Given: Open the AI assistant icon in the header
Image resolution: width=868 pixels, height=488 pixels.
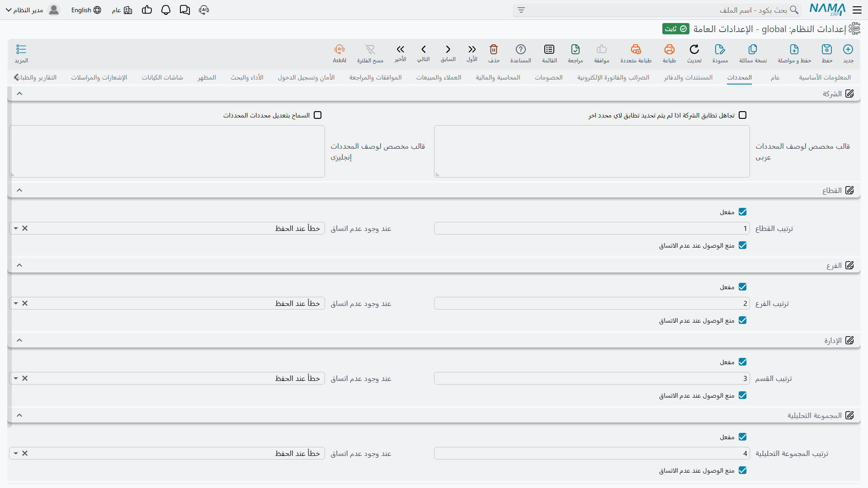Looking at the screenshot, I should pyautogui.click(x=204, y=10).
